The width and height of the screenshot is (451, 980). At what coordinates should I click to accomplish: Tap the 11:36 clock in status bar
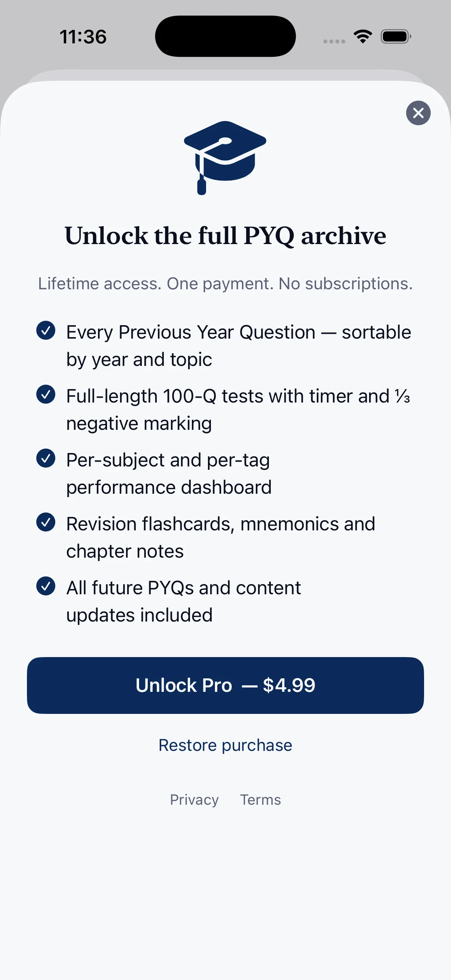[83, 37]
